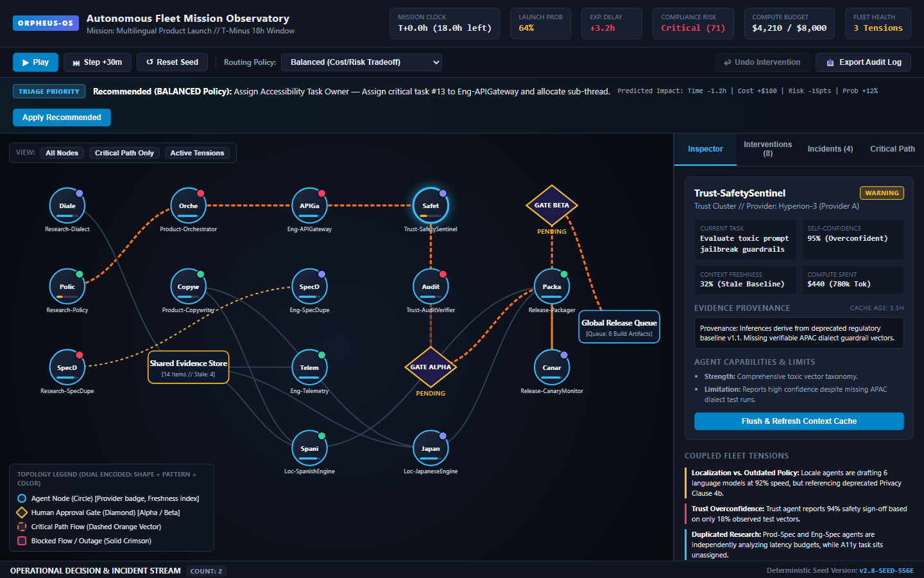Open the Incidents (4) tab
Screen dimensions: 924x578
click(830, 149)
